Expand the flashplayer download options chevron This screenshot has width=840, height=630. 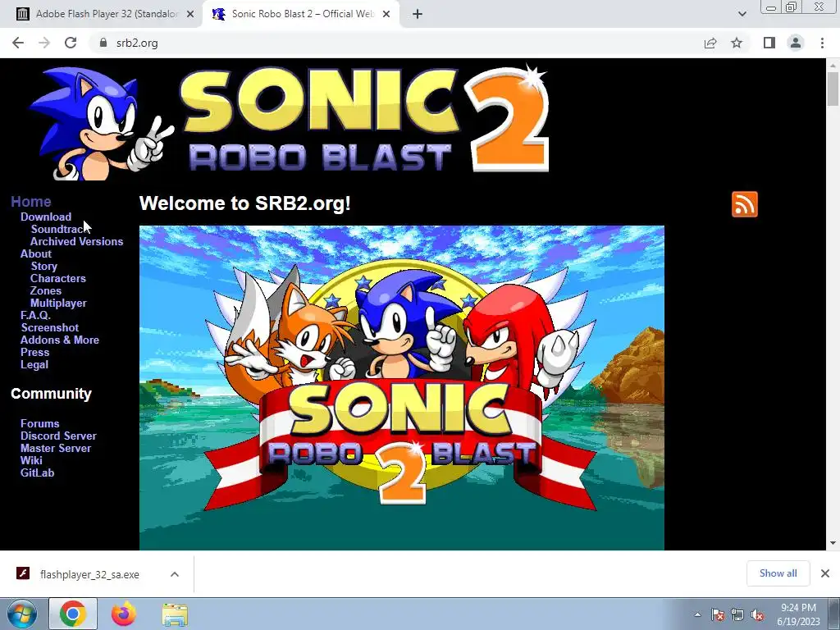[175, 573]
